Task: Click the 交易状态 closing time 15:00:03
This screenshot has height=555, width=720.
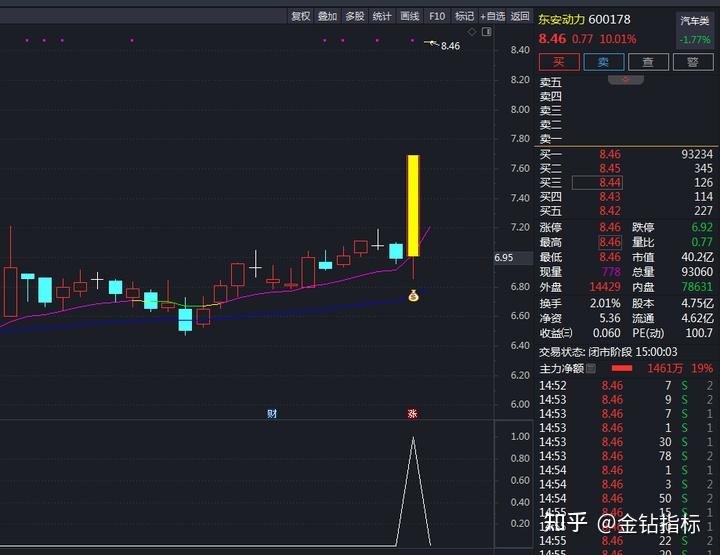Action: click(x=656, y=352)
